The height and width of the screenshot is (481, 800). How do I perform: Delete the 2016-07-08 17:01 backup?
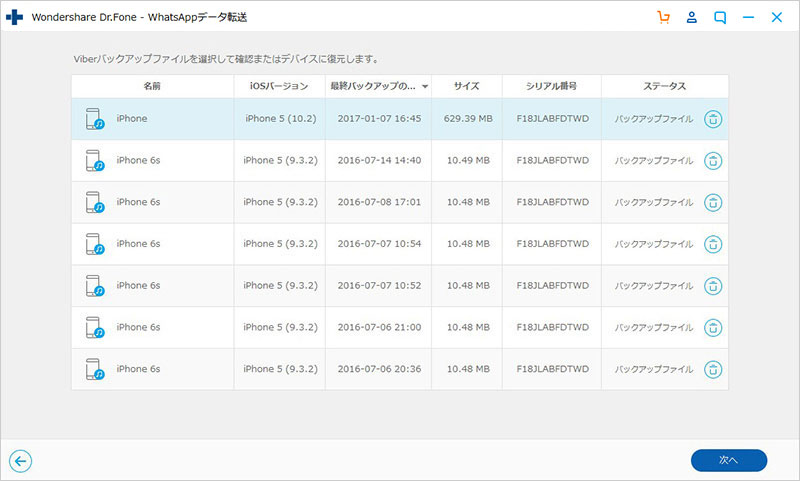coord(713,202)
